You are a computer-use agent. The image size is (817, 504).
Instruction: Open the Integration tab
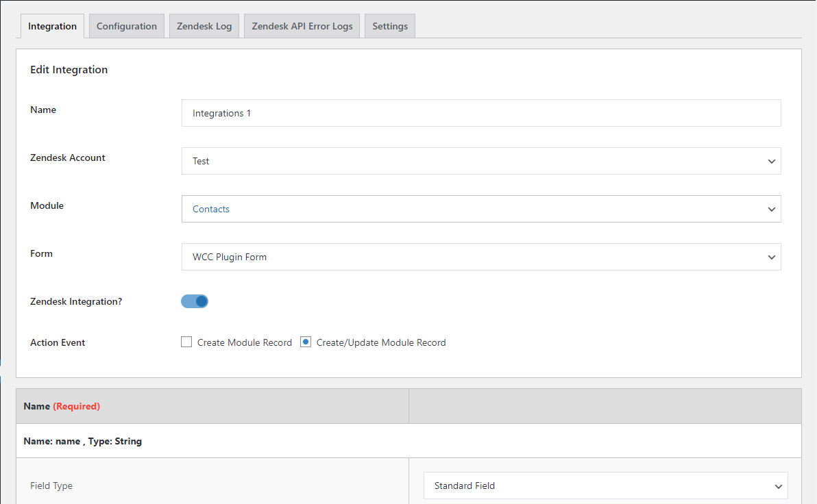click(52, 26)
